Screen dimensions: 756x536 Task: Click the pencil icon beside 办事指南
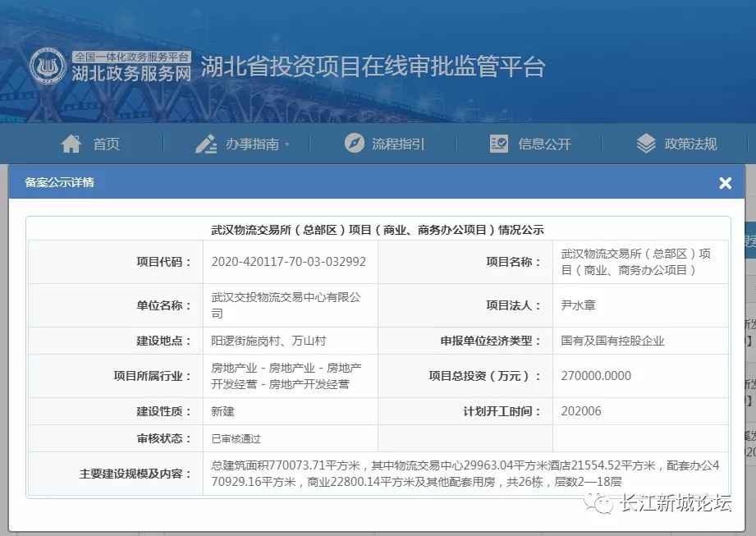pos(206,144)
